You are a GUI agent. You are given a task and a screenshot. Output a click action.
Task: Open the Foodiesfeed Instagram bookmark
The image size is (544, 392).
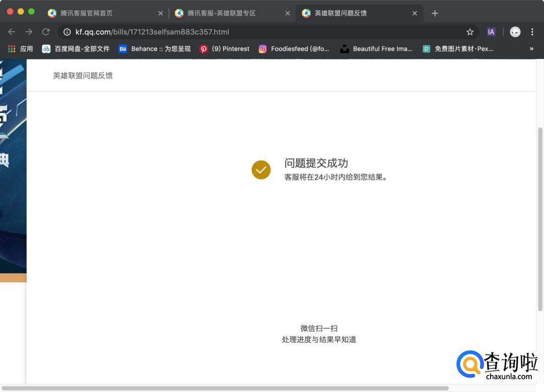[294, 49]
